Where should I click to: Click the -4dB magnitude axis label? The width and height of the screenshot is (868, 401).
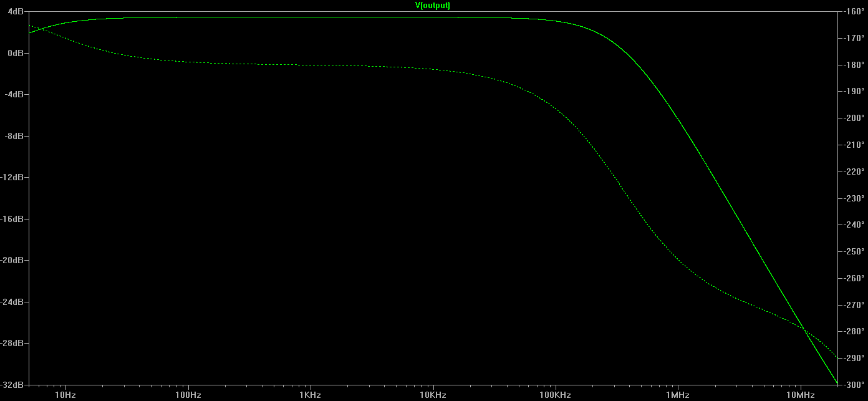click(14, 95)
